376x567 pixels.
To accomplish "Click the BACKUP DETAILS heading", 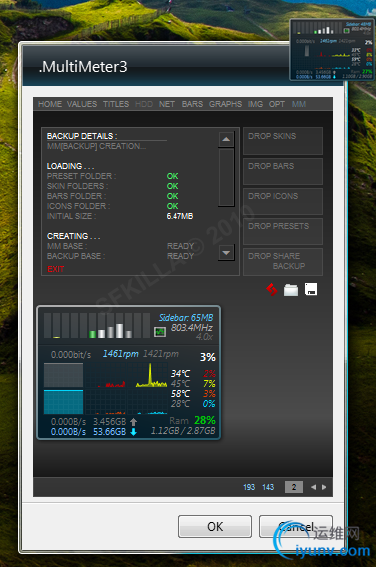I will [82, 136].
